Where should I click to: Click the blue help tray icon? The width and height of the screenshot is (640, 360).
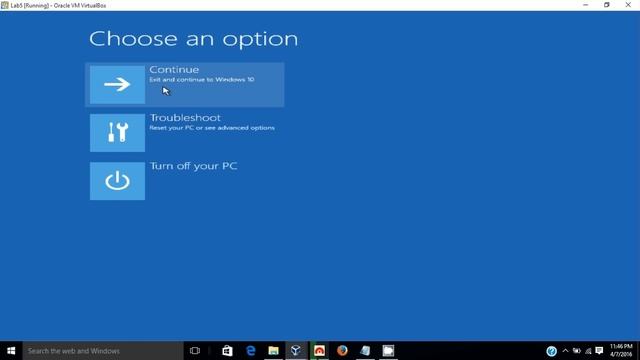[x=551, y=351]
